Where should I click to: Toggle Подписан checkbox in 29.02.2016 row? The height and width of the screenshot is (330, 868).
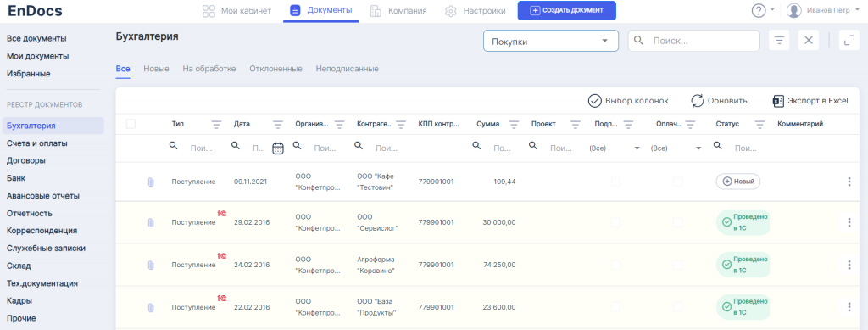click(x=615, y=222)
